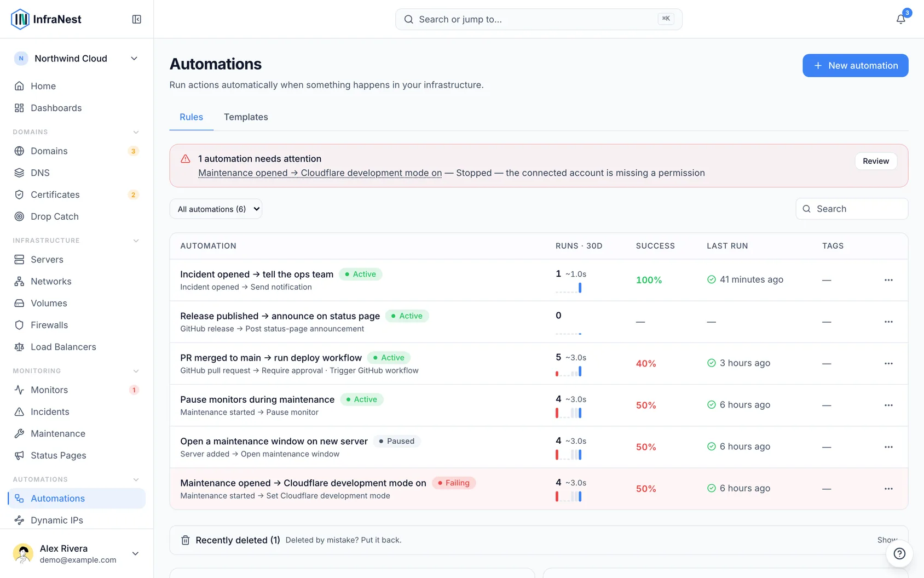The image size is (924, 578).
Task: Expand Northwind Cloud workspace switcher
Action: [x=77, y=59]
